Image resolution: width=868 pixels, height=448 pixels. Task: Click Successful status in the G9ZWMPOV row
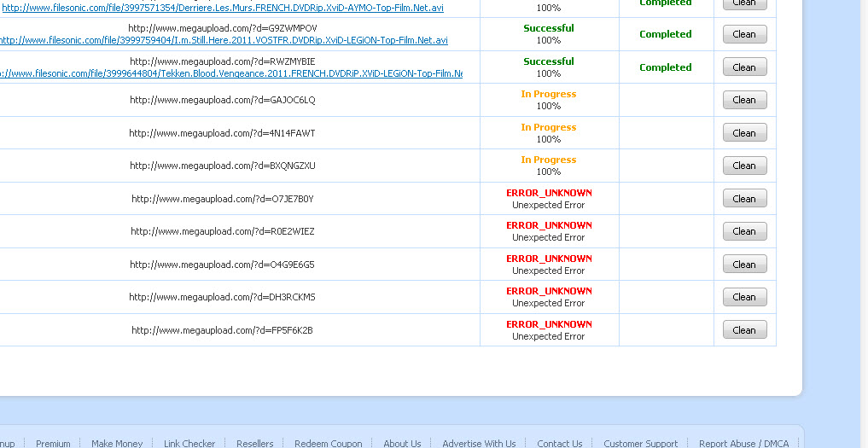pyautogui.click(x=549, y=28)
